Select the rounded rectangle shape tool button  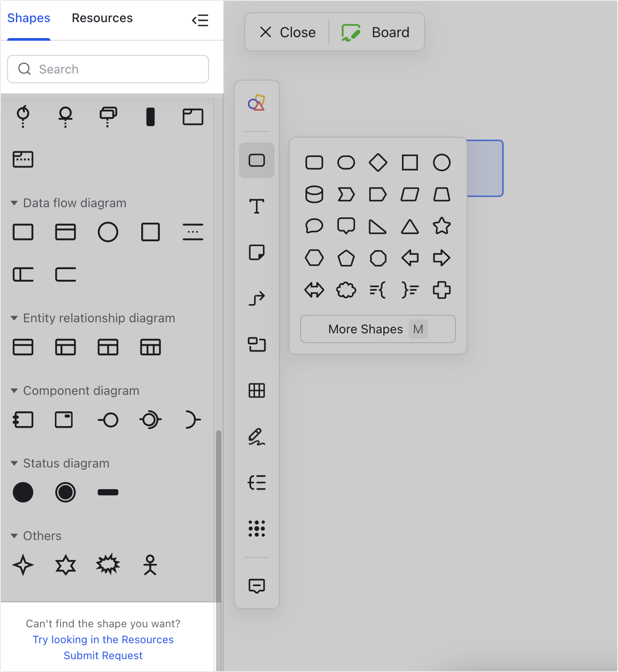(x=257, y=160)
